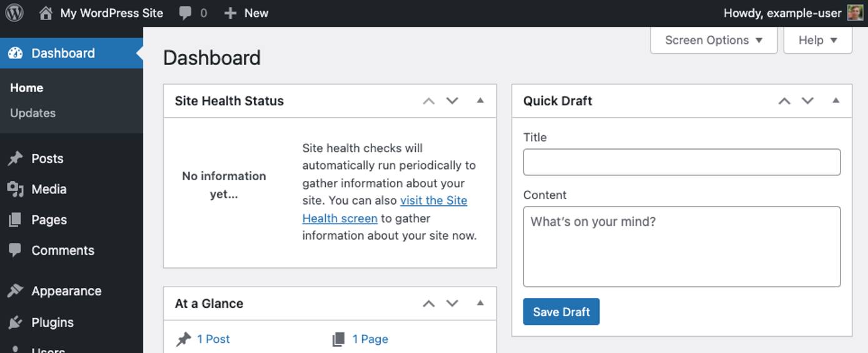The image size is (868, 353).
Task: Click the Quick Draft Title input field
Action: coord(682,162)
